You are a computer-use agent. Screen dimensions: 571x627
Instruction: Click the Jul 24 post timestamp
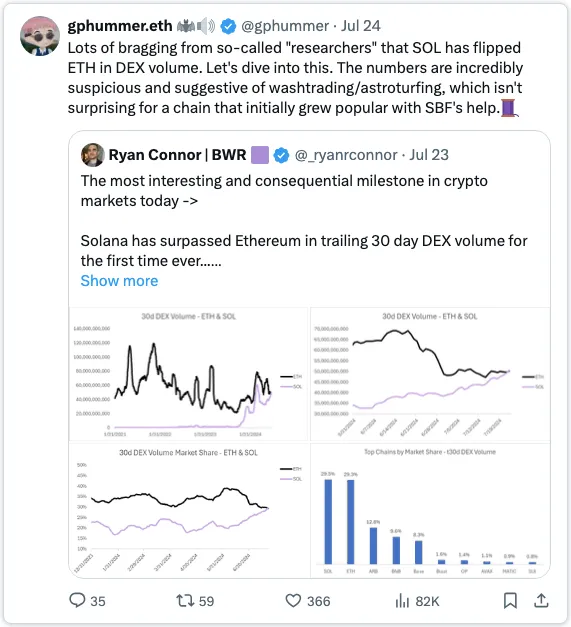click(x=360, y=26)
